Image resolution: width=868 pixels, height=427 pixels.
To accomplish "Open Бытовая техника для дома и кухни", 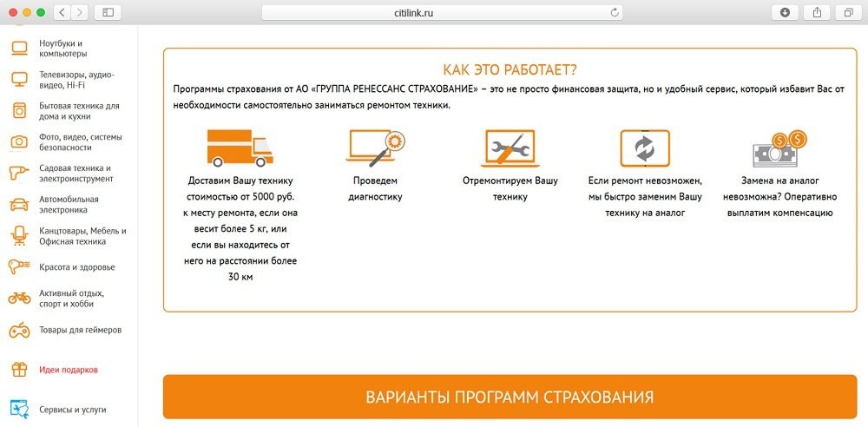I will [x=79, y=111].
